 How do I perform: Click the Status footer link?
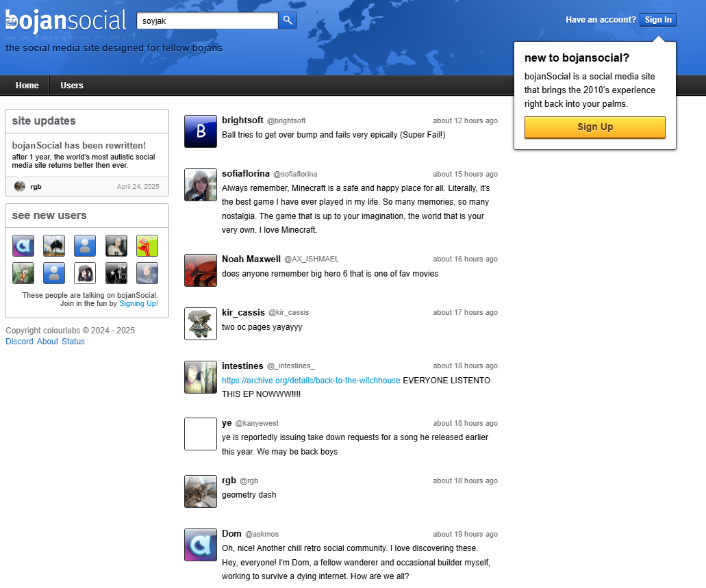tap(73, 342)
